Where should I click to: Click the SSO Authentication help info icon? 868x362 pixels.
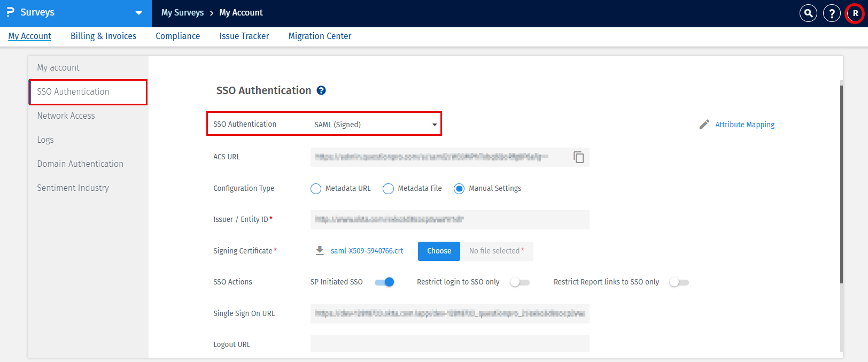321,90
